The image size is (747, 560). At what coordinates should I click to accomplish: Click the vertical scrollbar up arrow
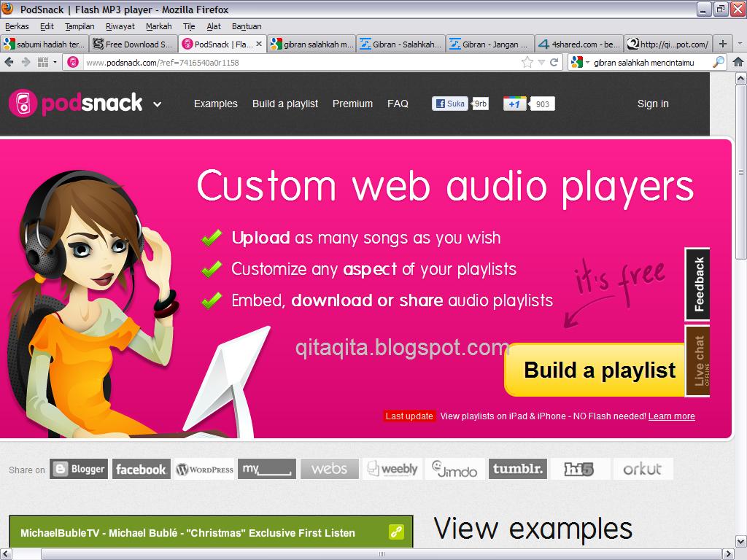point(741,79)
